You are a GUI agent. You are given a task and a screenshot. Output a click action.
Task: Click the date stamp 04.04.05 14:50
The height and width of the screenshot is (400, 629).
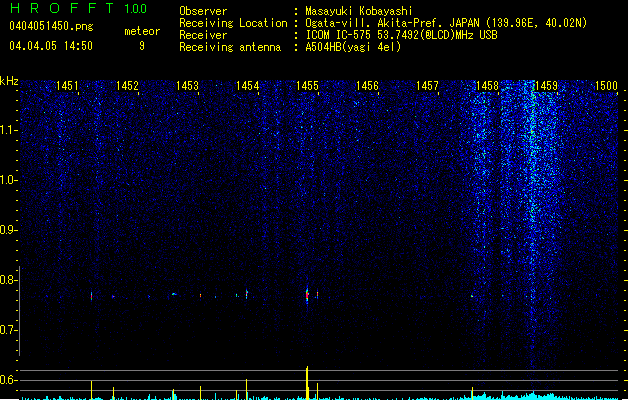51,46
